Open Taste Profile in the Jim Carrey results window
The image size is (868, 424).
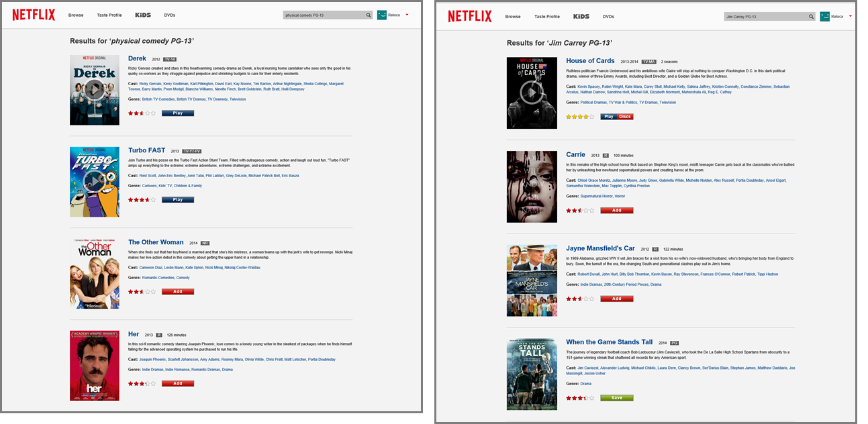pos(547,16)
